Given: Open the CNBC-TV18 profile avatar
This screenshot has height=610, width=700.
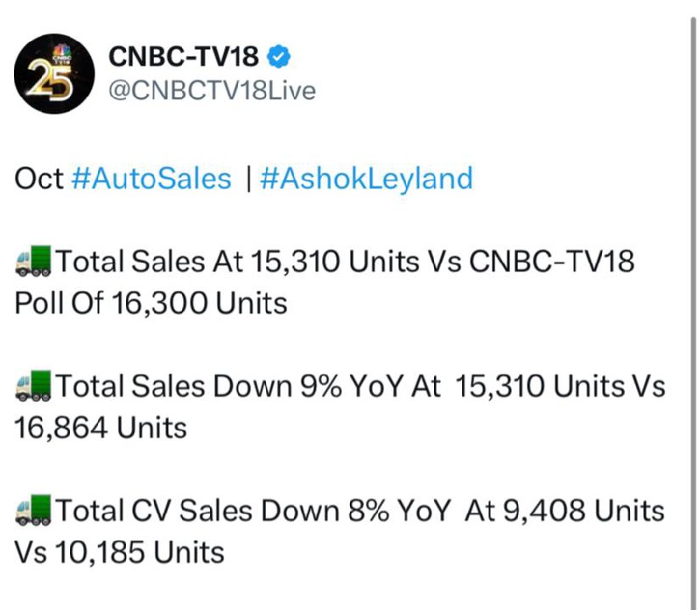Looking at the screenshot, I should [54, 74].
